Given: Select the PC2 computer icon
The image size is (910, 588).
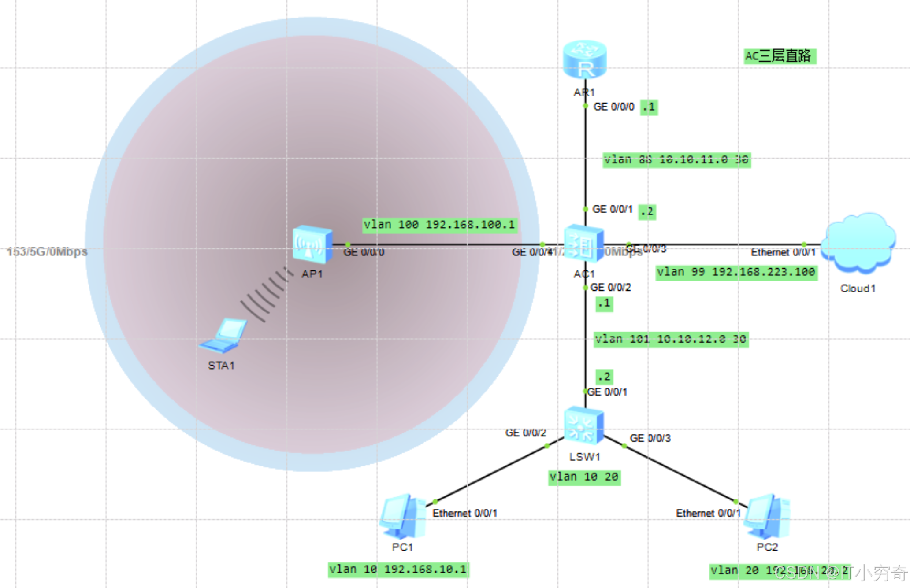Looking at the screenshot, I should (767, 517).
